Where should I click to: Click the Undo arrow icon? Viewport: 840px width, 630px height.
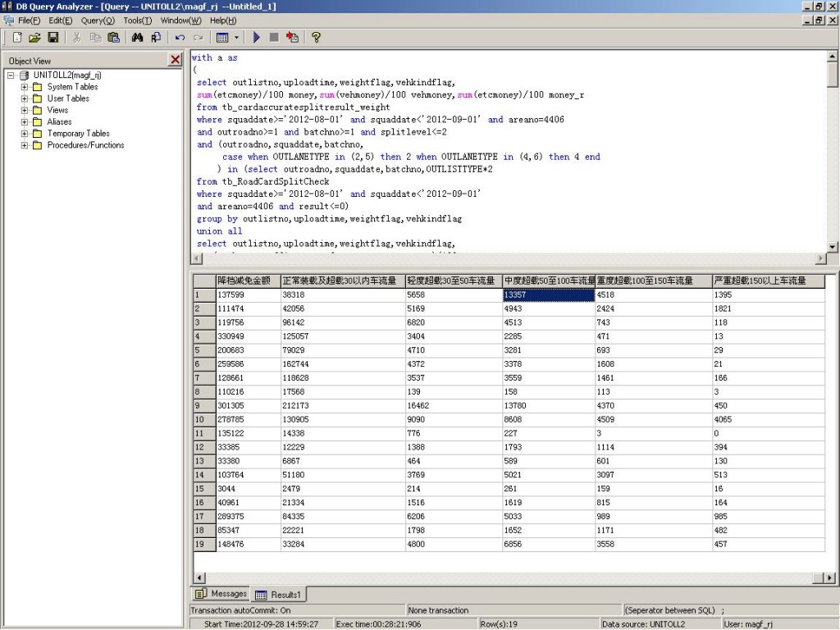tap(180, 37)
